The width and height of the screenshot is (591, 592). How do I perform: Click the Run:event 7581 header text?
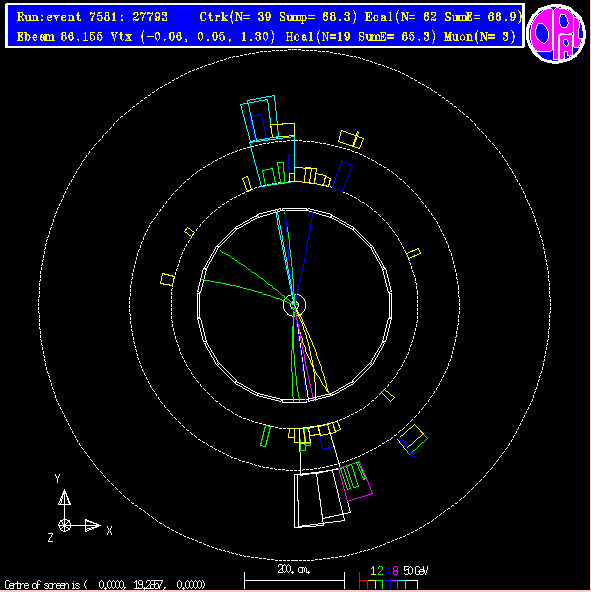(92, 17)
